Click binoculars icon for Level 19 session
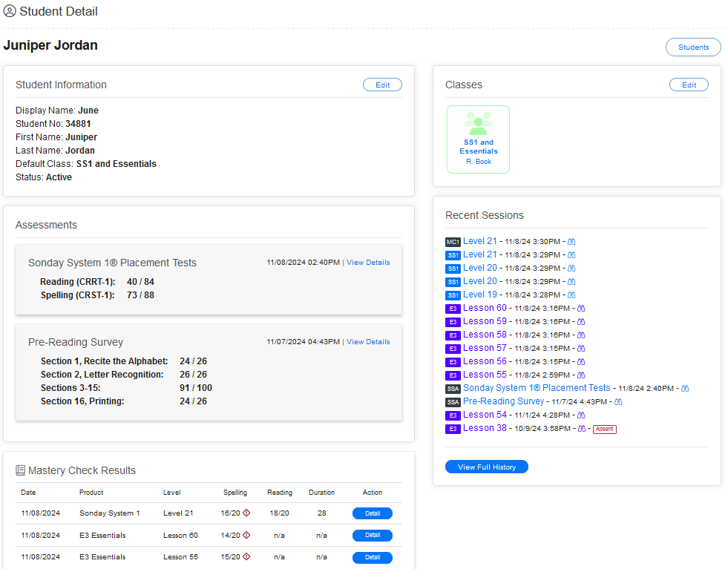The height and width of the screenshot is (569, 728). [571, 295]
